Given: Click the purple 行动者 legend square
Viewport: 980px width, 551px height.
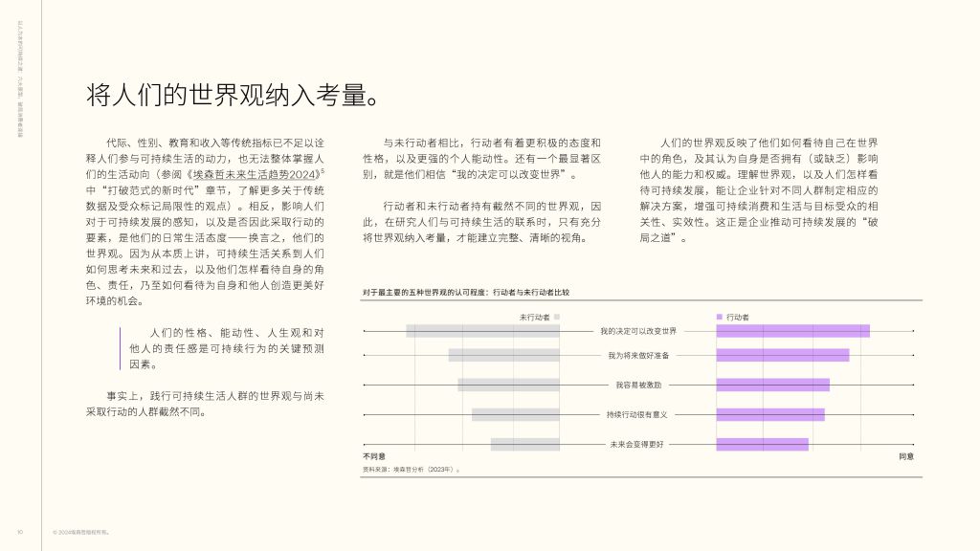Looking at the screenshot, I should (720, 318).
